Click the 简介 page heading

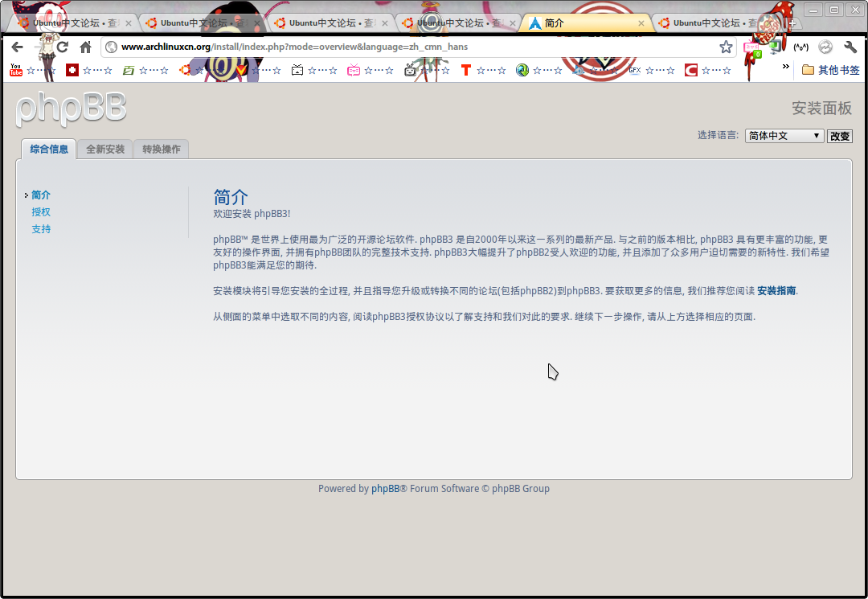click(x=231, y=196)
